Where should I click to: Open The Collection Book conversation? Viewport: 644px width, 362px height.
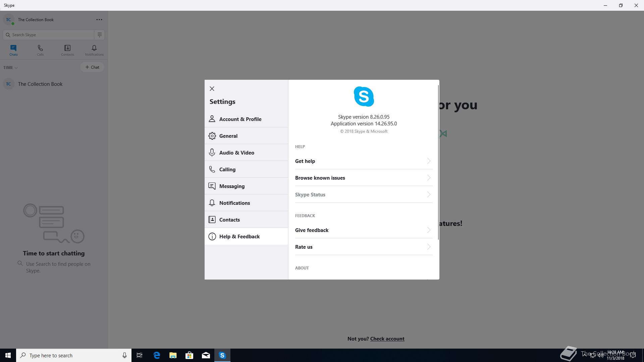54,84
